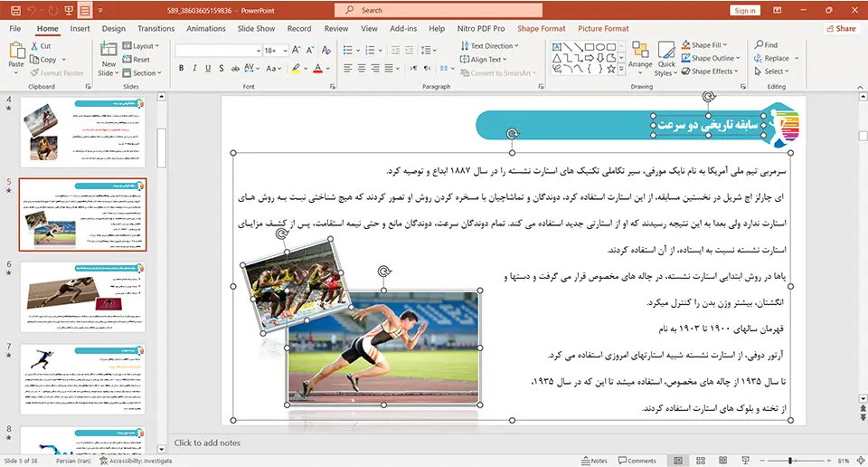Image resolution: width=868 pixels, height=467 pixels.
Task: Open the Shape Format tab
Action: coord(542,28)
